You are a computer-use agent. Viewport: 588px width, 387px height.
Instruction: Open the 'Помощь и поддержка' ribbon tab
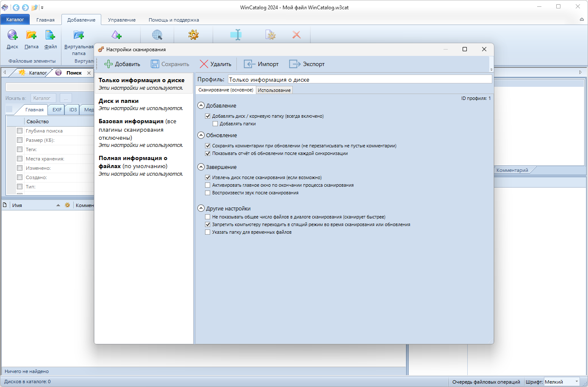click(174, 20)
